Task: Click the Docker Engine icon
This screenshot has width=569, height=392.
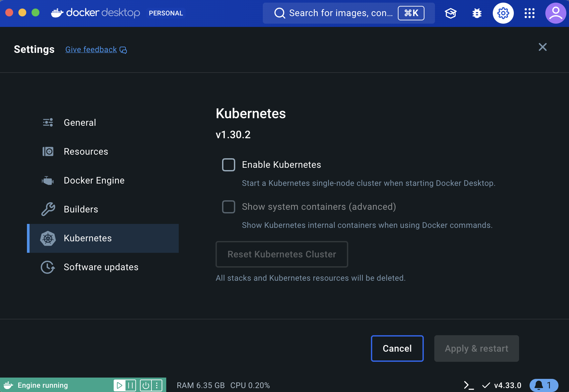Action: [x=48, y=180]
